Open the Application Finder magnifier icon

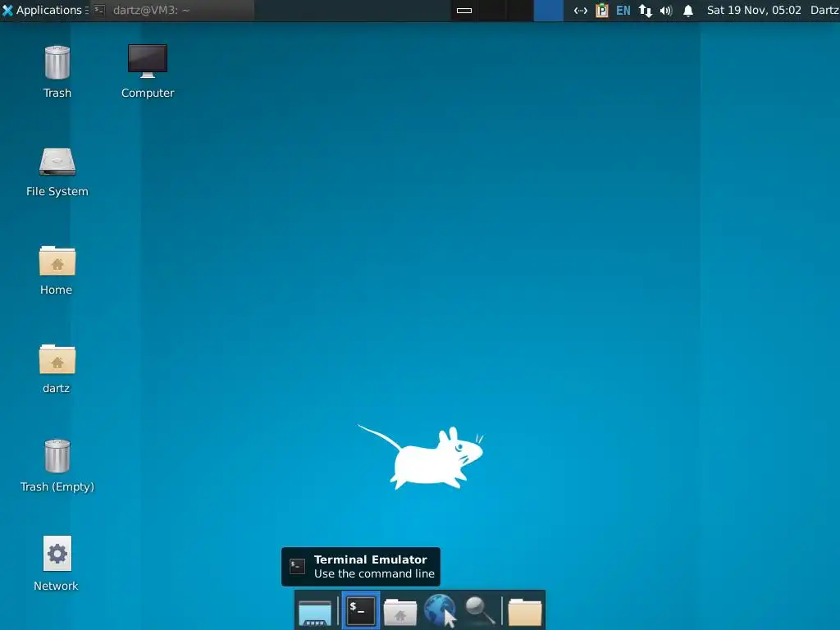[x=479, y=610]
